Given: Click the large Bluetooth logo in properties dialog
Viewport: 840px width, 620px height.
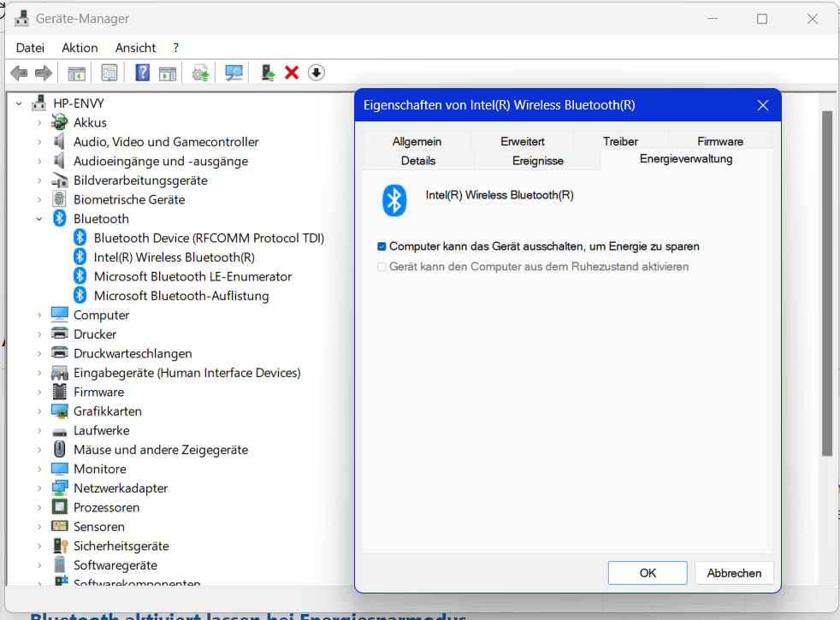Looking at the screenshot, I should pos(394,201).
